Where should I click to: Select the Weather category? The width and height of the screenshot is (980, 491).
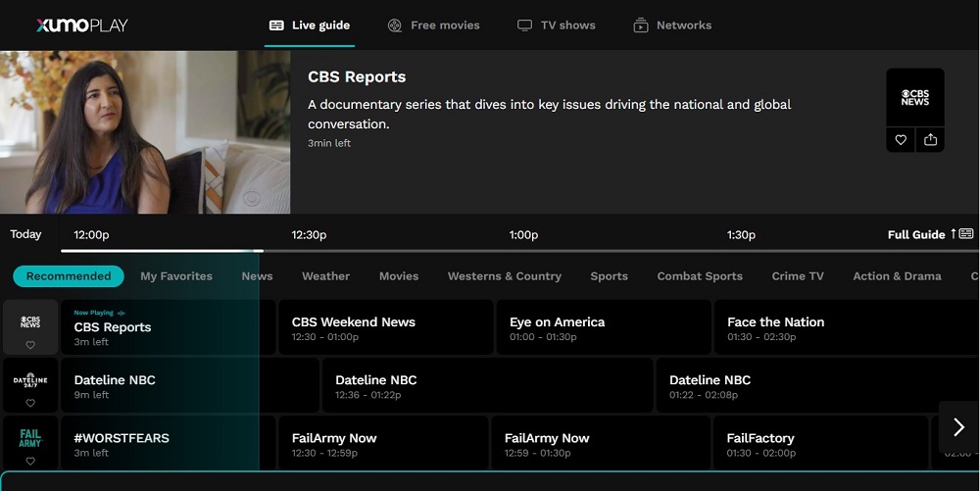pos(325,276)
